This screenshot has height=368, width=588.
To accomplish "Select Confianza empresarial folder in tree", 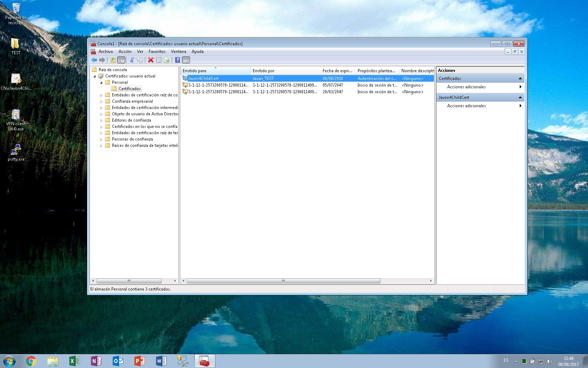I will click(132, 101).
